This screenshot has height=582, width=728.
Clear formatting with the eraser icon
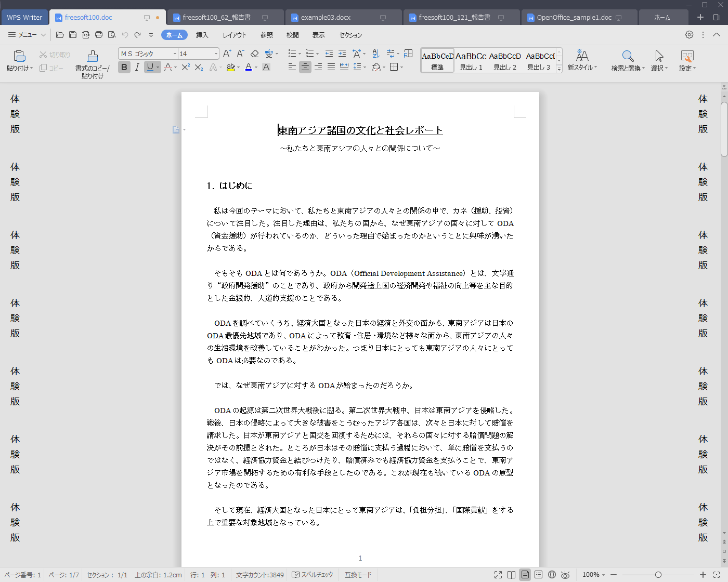254,54
